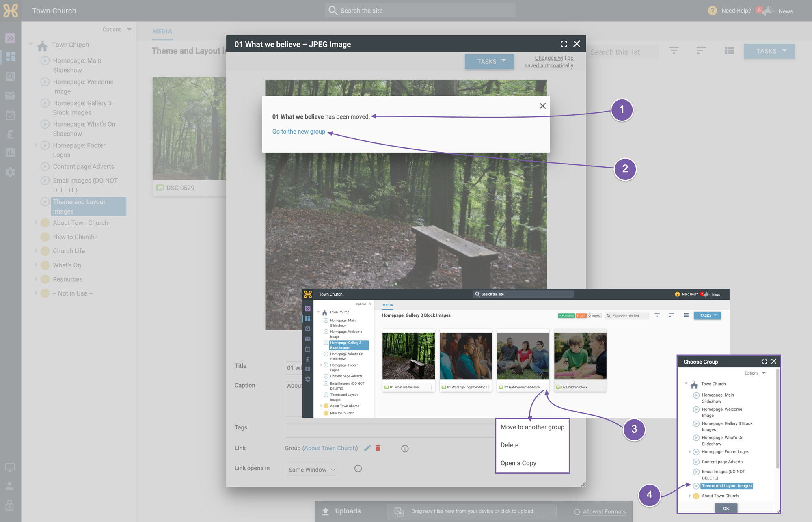The image size is (812, 522).
Task: Open the pound sign finance icon
Action: [10, 134]
